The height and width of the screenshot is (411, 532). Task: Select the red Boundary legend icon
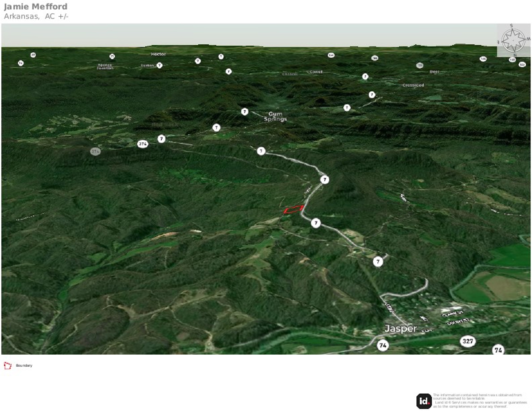click(x=7, y=366)
